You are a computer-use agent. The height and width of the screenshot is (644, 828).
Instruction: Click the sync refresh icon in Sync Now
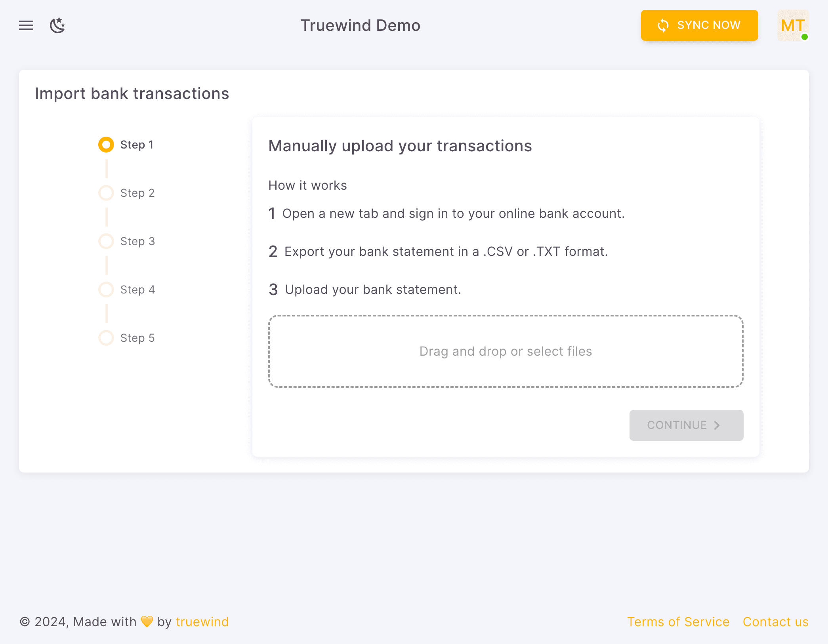pyautogui.click(x=663, y=25)
